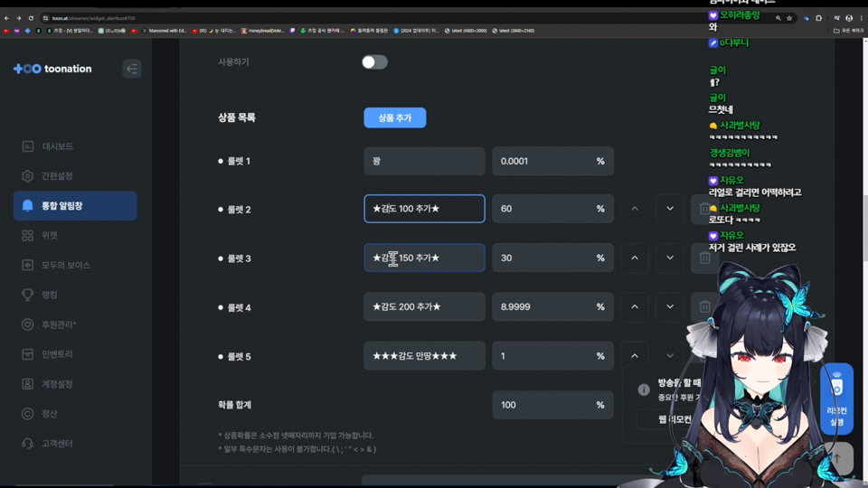Click the toonation logo
Viewport: 868px width, 488px height.
coord(52,69)
